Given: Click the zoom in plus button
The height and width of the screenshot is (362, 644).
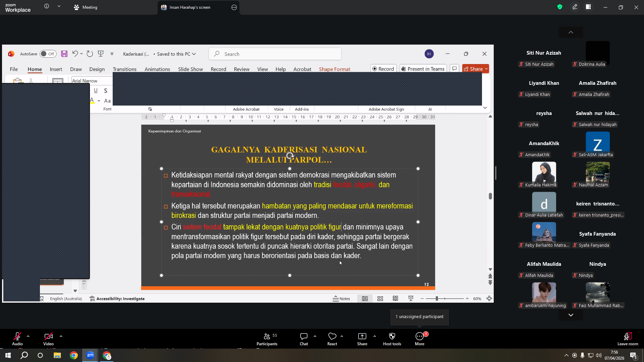Looking at the screenshot, I should coord(467,299).
